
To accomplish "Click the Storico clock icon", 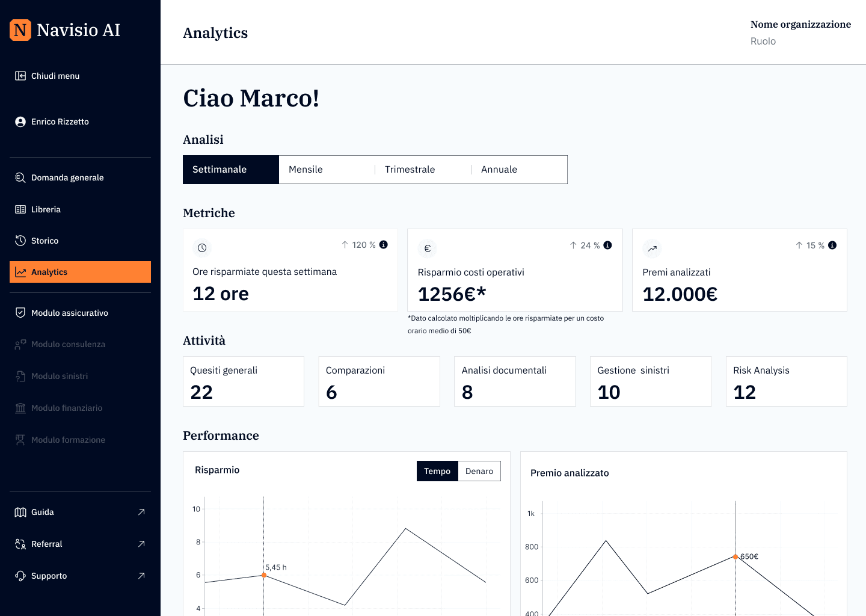I will pos(20,241).
